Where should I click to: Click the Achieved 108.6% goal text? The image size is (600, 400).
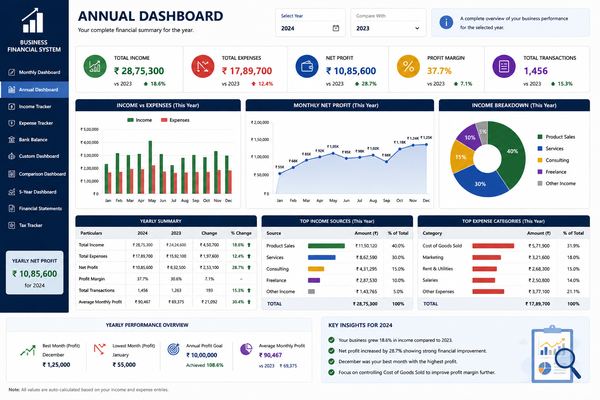[204, 365]
